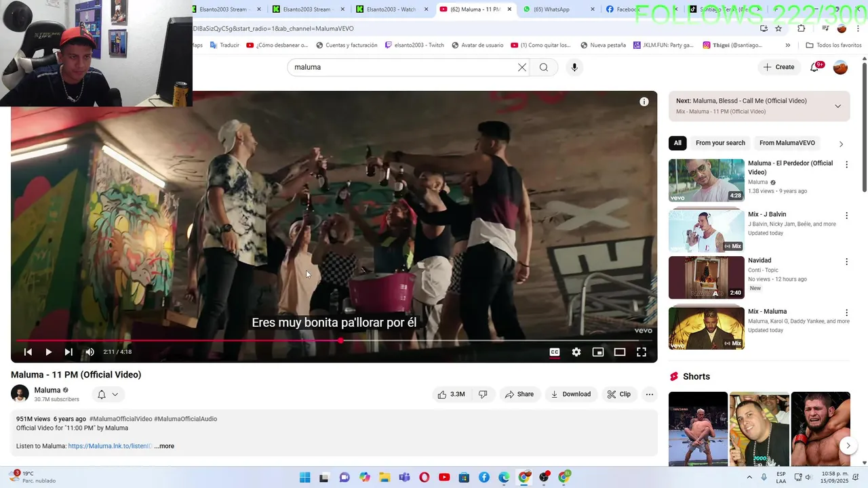Toggle subtitles with the CC button
868x488 pixels.
click(x=555, y=352)
